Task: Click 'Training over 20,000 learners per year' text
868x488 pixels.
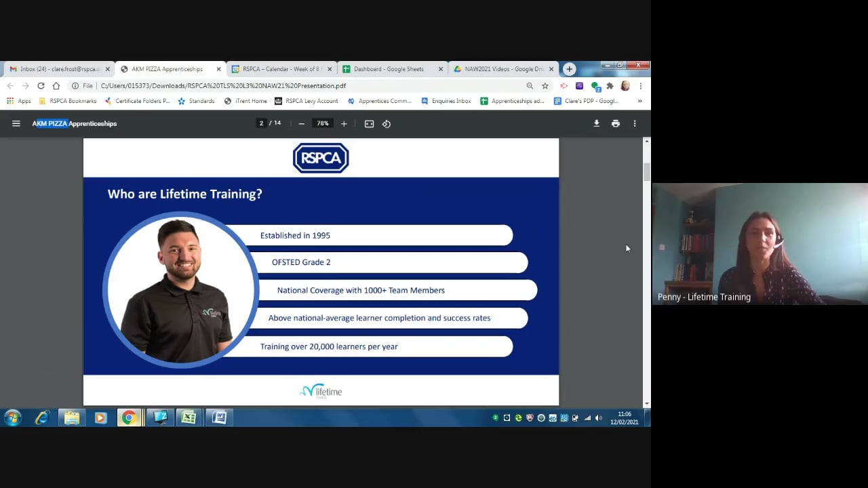Action: pyautogui.click(x=329, y=346)
